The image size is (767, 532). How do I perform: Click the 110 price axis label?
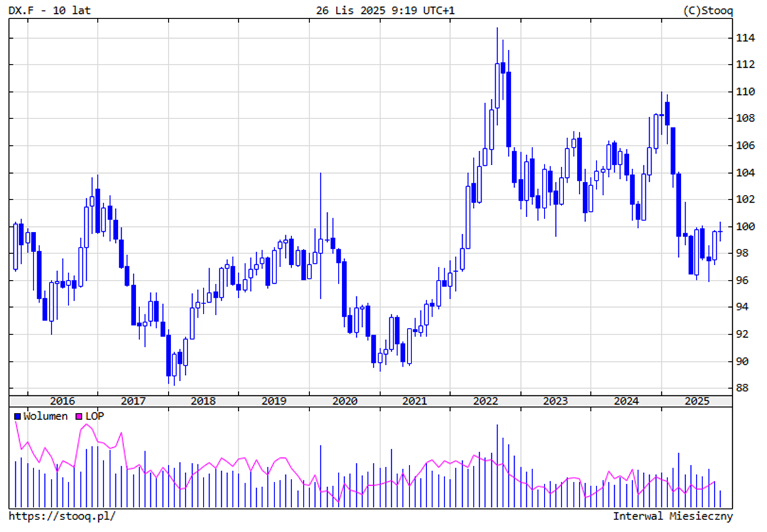[744, 92]
